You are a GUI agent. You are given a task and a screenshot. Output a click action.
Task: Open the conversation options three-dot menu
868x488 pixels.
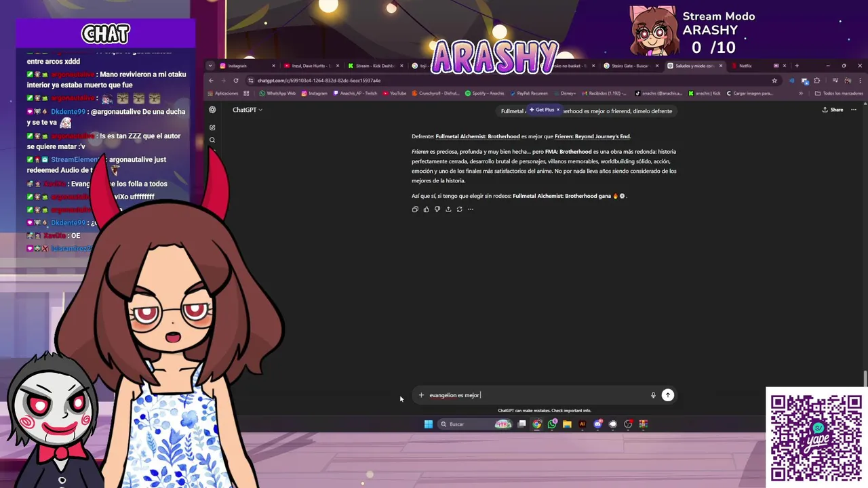coord(854,110)
